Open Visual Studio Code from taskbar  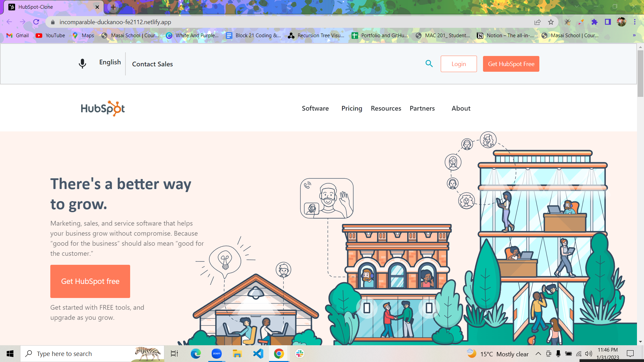(x=258, y=354)
